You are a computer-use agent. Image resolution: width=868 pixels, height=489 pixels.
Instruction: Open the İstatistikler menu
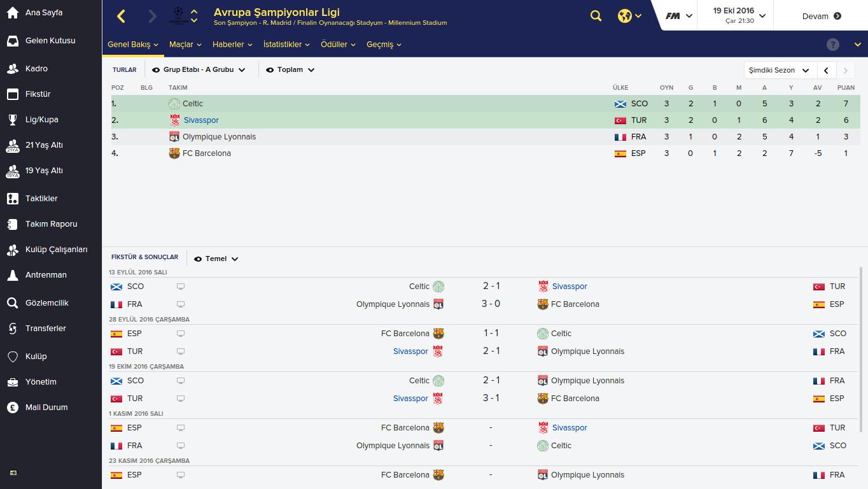coord(286,45)
